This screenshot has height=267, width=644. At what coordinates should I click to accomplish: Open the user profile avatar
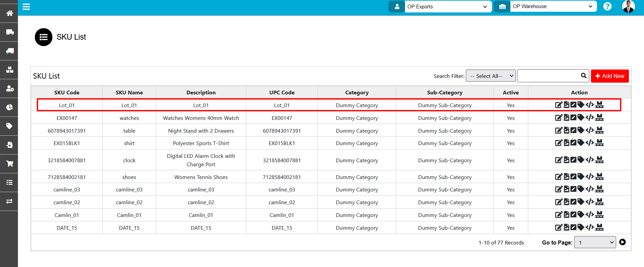[x=628, y=6]
